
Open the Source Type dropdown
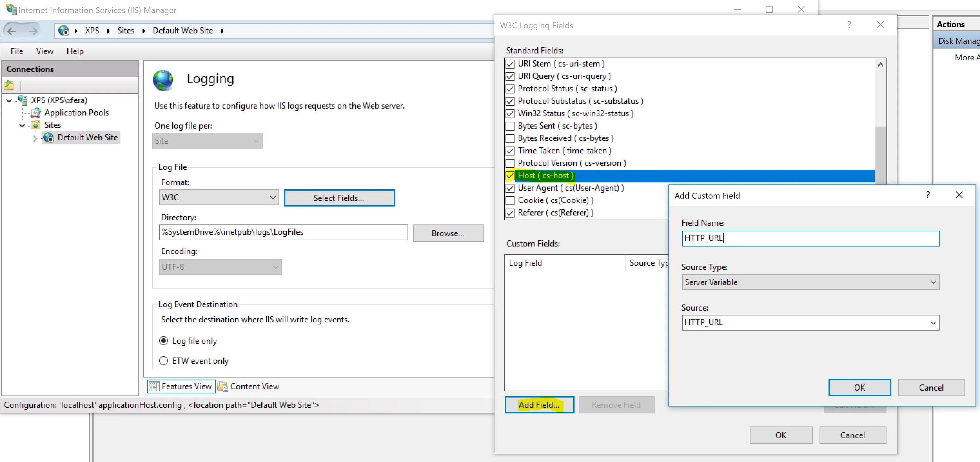(810, 282)
